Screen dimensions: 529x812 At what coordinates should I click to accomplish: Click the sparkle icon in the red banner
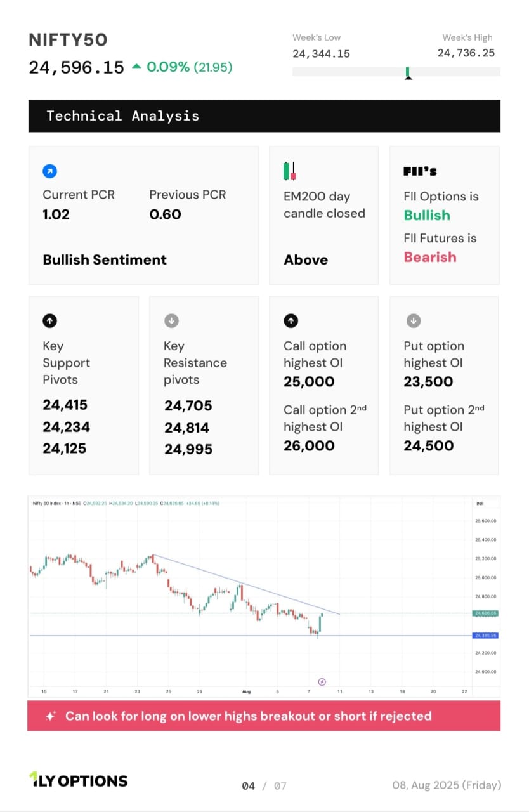(50, 716)
